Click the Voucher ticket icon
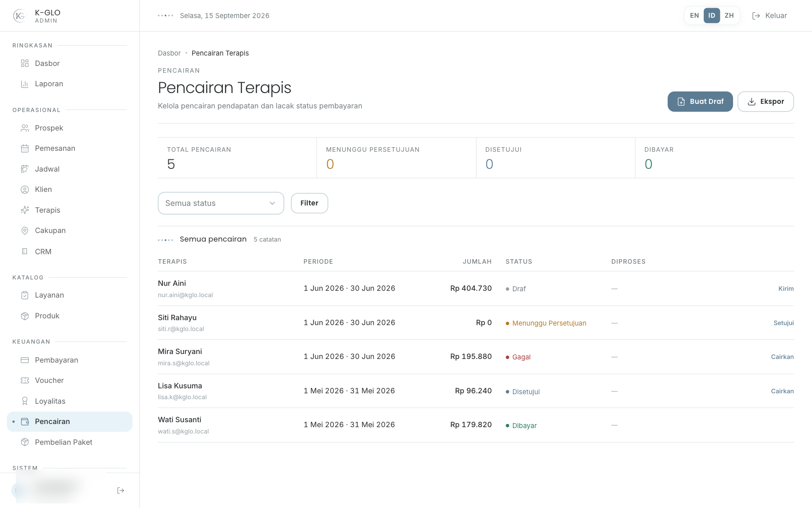 tap(25, 380)
